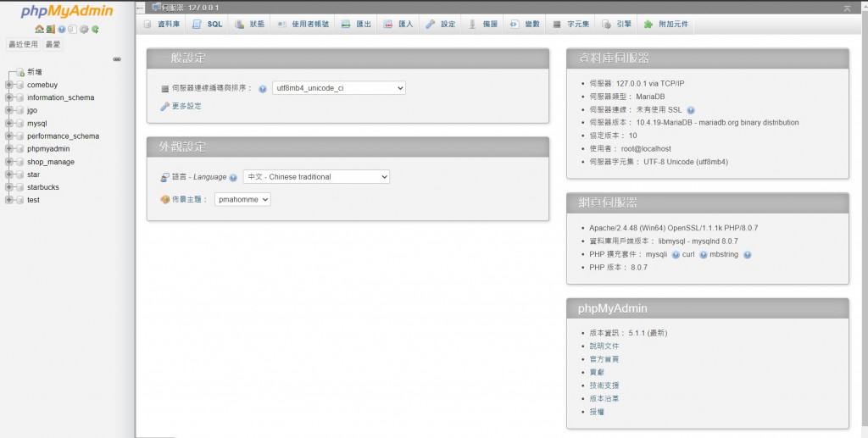868x438 pixels.
Task: Select the mysql database name in tree
Action: (37, 124)
